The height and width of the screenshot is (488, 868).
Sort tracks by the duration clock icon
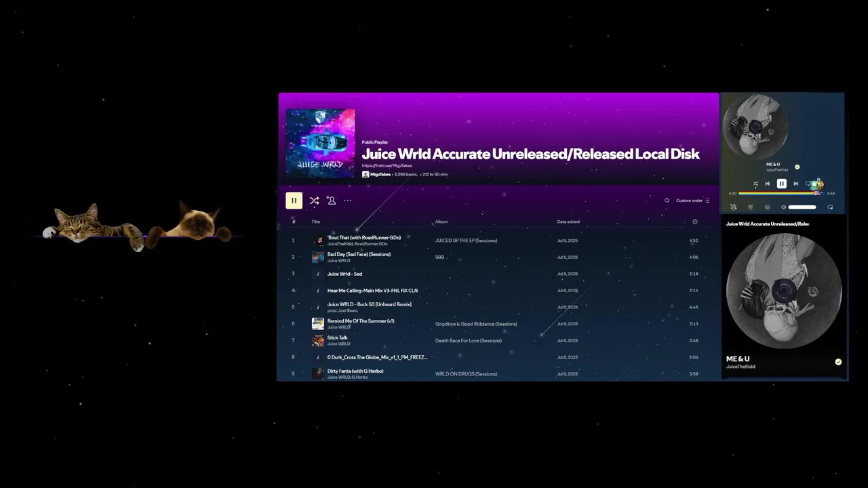point(694,222)
